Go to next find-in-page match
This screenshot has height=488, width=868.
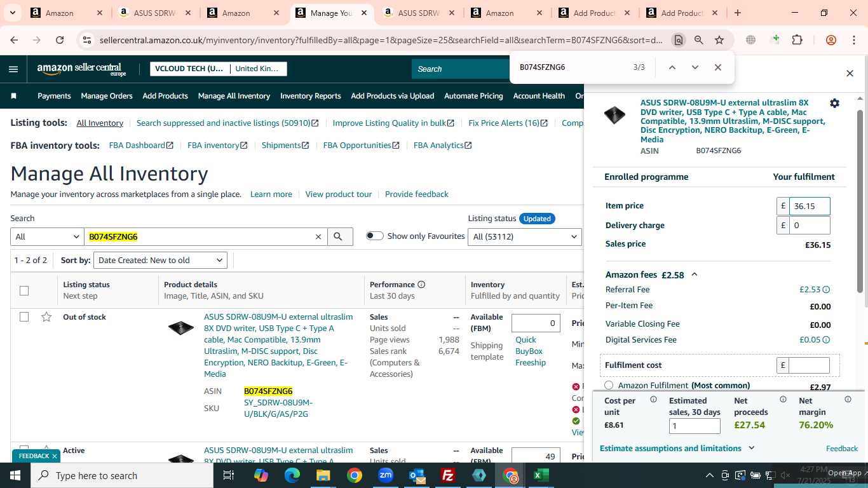point(695,67)
